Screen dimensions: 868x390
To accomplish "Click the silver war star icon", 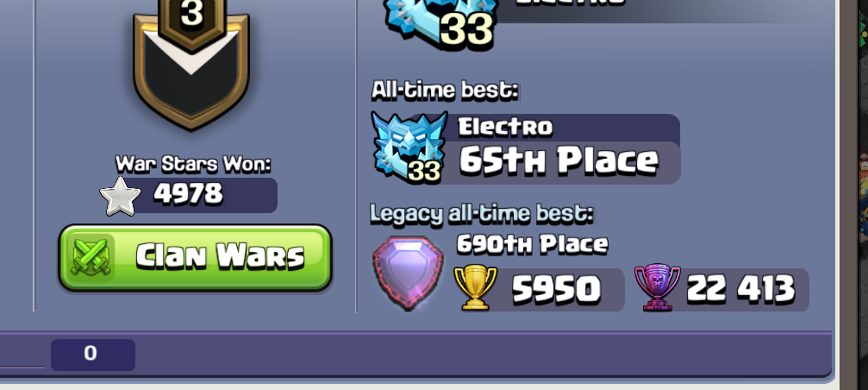I will [x=120, y=196].
